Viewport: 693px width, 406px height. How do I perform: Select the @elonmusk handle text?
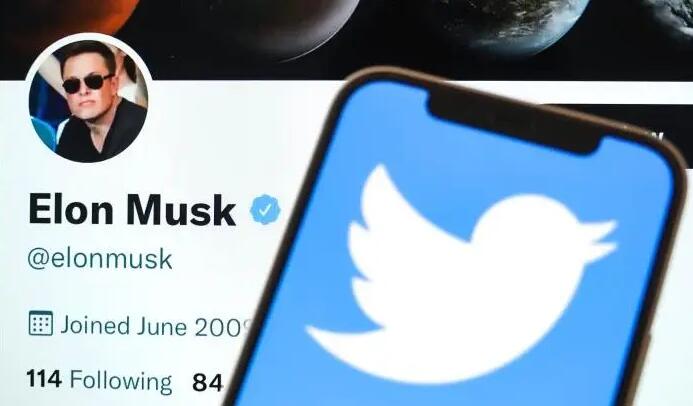[99, 258]
